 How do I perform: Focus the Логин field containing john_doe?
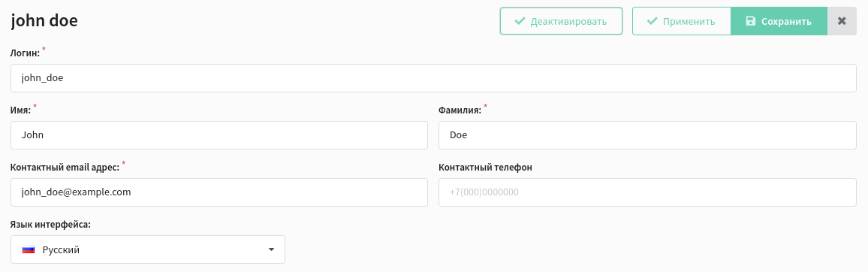pos(433,78)
